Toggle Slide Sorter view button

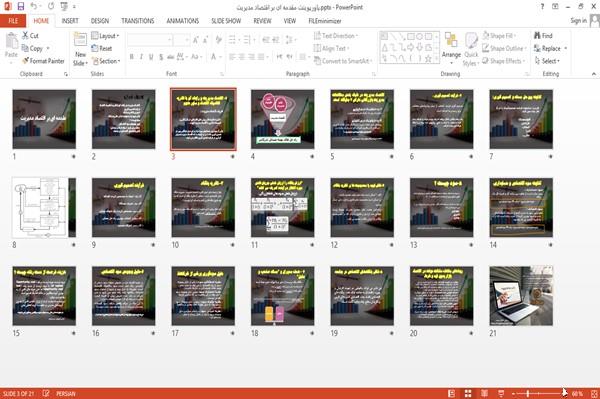click(468, 393)
